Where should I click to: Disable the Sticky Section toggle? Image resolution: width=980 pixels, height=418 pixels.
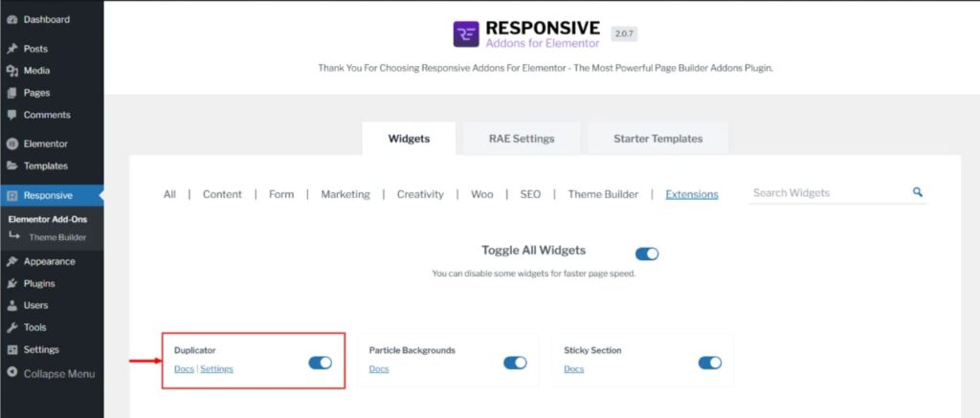(709, 363)
